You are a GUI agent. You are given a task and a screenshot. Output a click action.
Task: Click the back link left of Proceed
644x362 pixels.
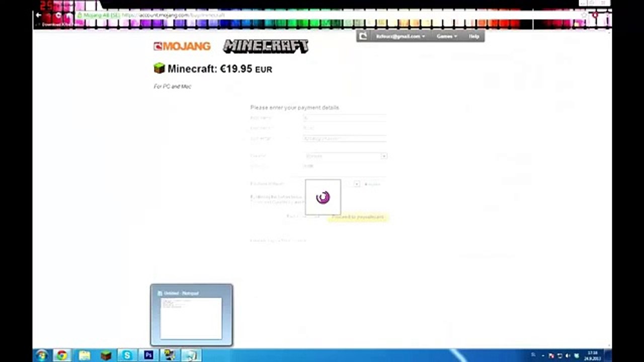pos(303,217)
